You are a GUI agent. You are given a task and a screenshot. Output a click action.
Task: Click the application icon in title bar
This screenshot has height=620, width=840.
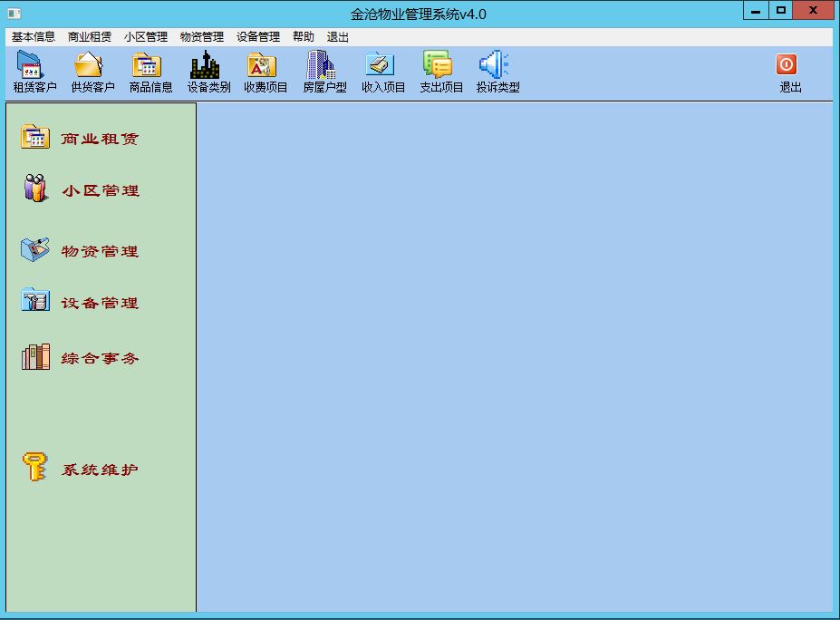[x=14, y=14]
